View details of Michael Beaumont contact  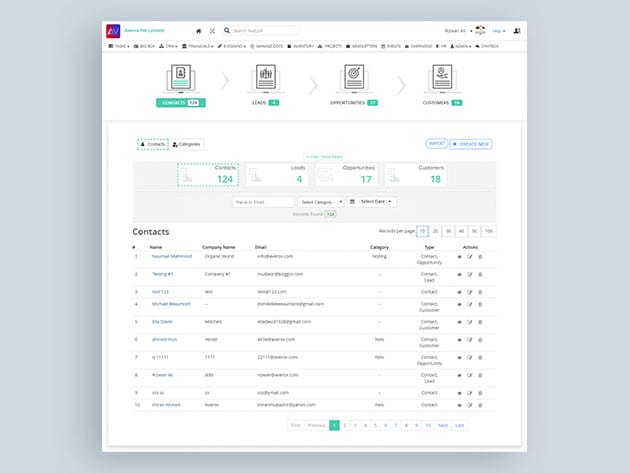[460, 303]
